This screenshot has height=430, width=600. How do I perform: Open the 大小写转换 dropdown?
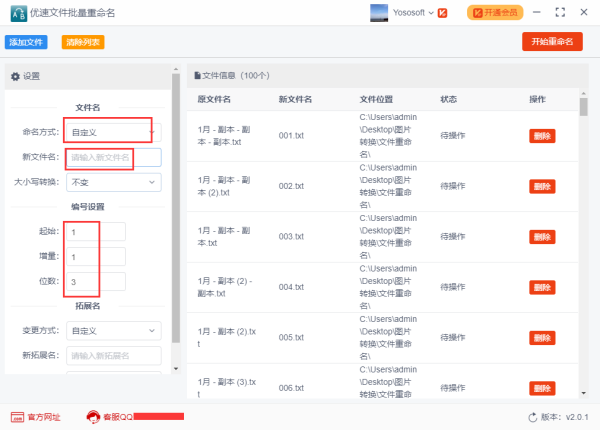click(113, 182)
